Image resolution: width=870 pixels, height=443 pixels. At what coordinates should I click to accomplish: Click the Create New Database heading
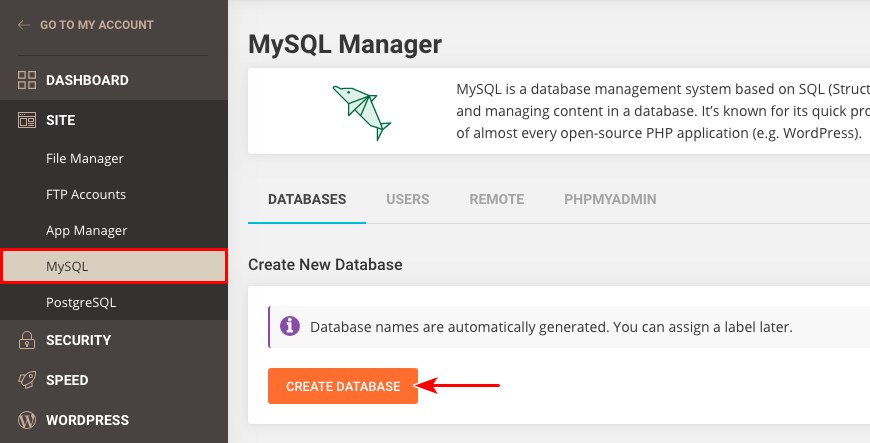pyautogui.click(x=325, y=264)
